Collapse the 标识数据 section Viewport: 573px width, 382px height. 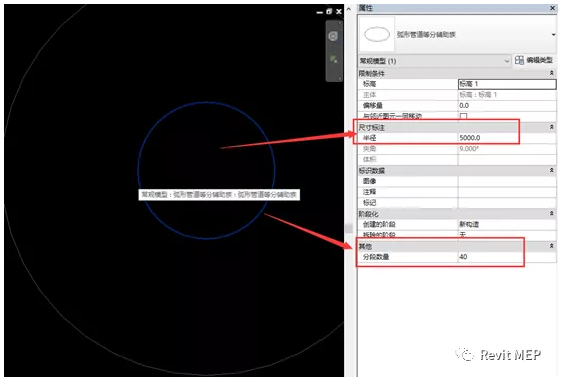552,170
